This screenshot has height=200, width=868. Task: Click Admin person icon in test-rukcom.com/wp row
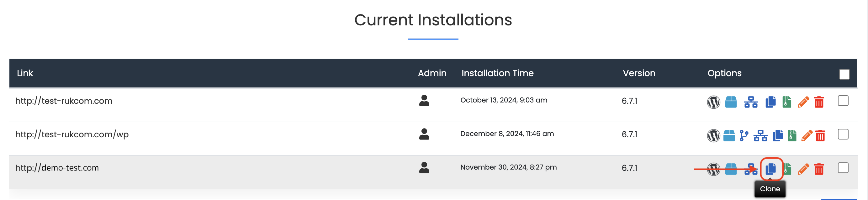coord(424,134)
